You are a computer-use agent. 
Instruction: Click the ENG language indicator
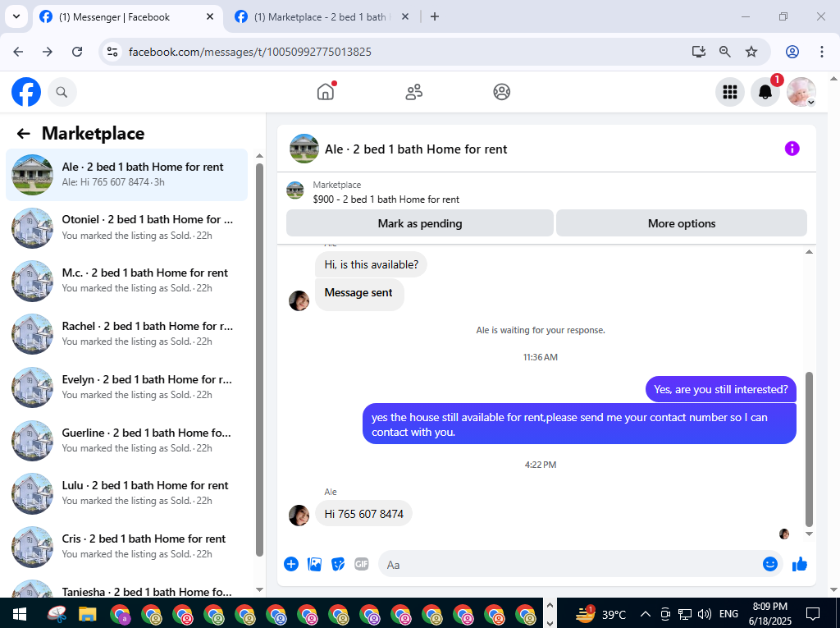click(x=728, y=614)
